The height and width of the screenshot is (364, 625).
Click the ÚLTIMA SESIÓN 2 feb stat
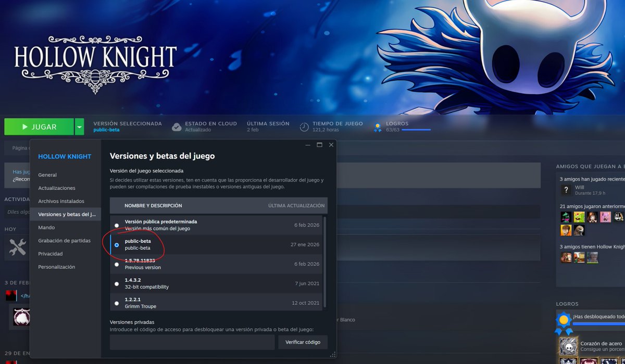coord(268,127)
